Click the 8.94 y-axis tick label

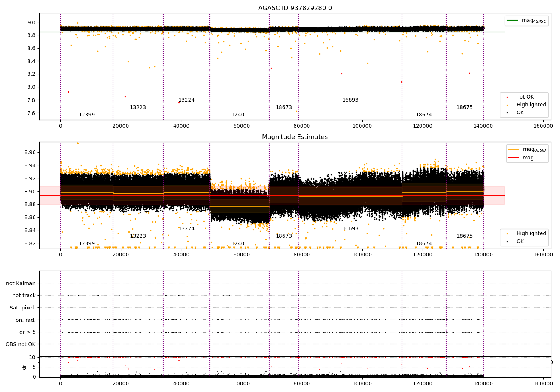pos(30,165)
